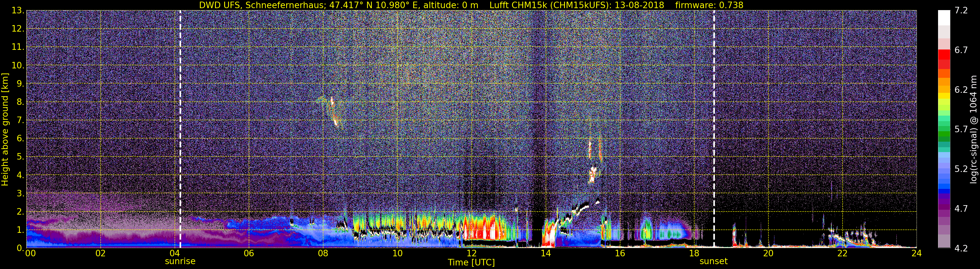Click the cloud echo near 4 km after 15 UTC
This screenshot has height=269, width=980.
point(592,175)
